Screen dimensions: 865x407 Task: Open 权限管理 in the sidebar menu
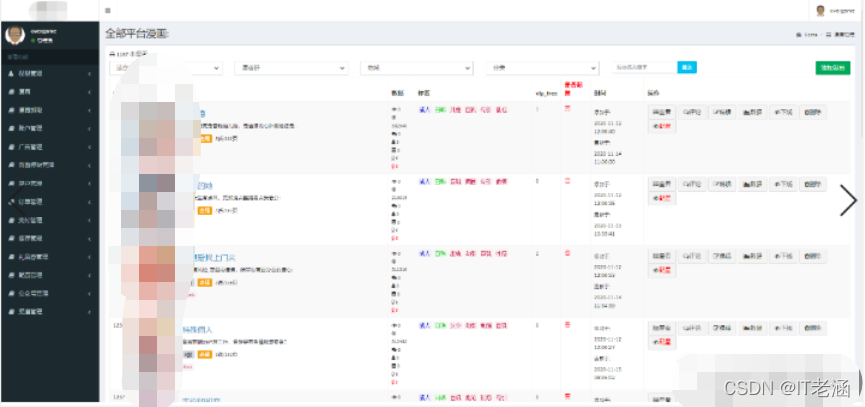coord(50,73)
